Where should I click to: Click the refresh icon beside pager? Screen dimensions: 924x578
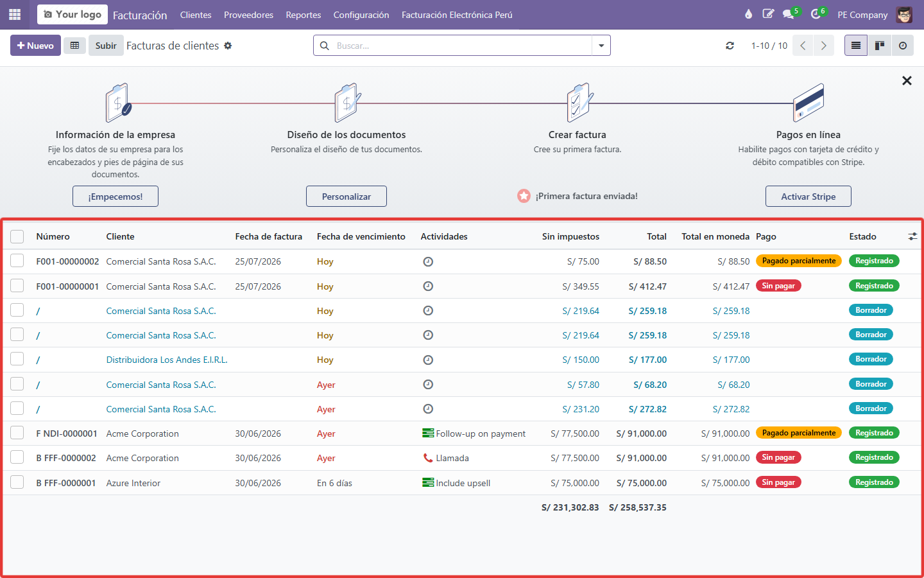pyautogui.click(x=730, y=46)
